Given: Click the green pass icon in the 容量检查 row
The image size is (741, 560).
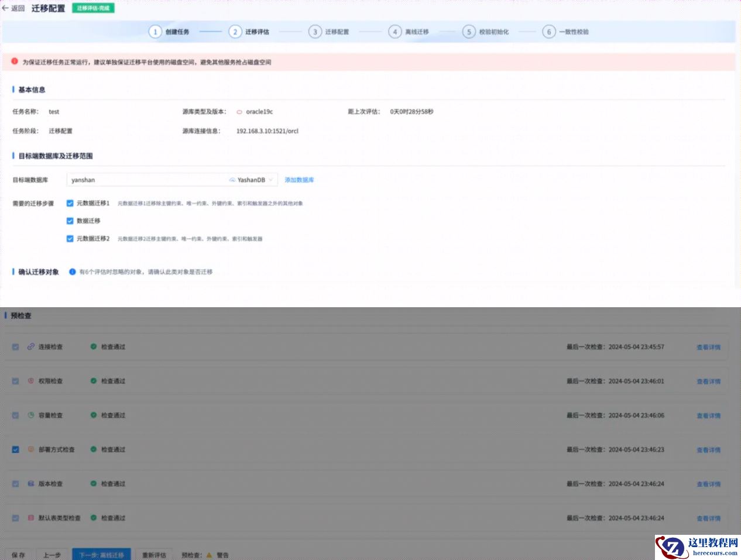Looking at the screenshot, I should tap(94, 415).
